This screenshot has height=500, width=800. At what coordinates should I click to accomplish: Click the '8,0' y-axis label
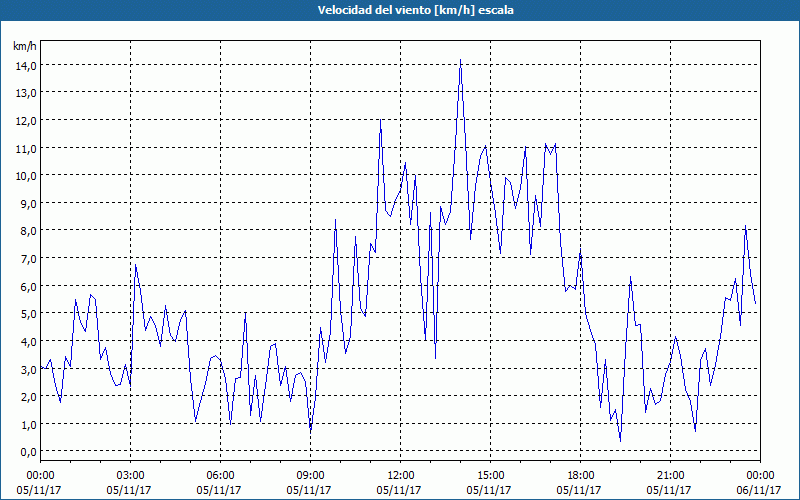coord(29,231)
